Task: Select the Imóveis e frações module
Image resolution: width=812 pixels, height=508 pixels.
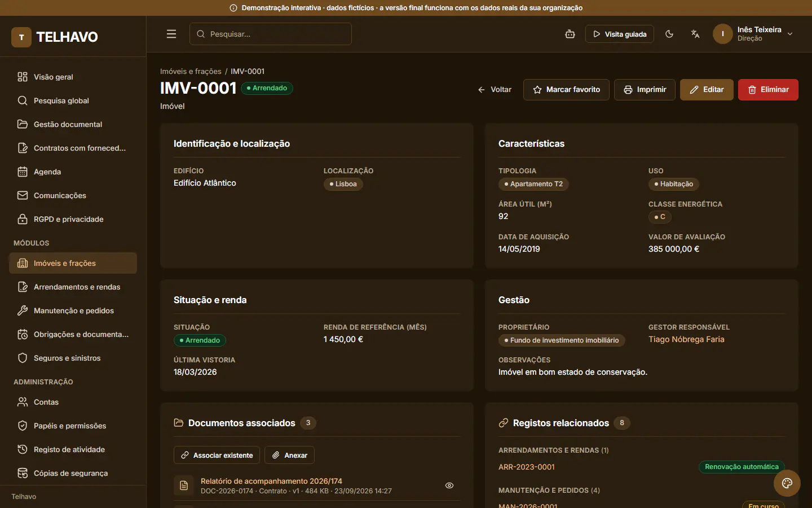Action: (73, 263)
